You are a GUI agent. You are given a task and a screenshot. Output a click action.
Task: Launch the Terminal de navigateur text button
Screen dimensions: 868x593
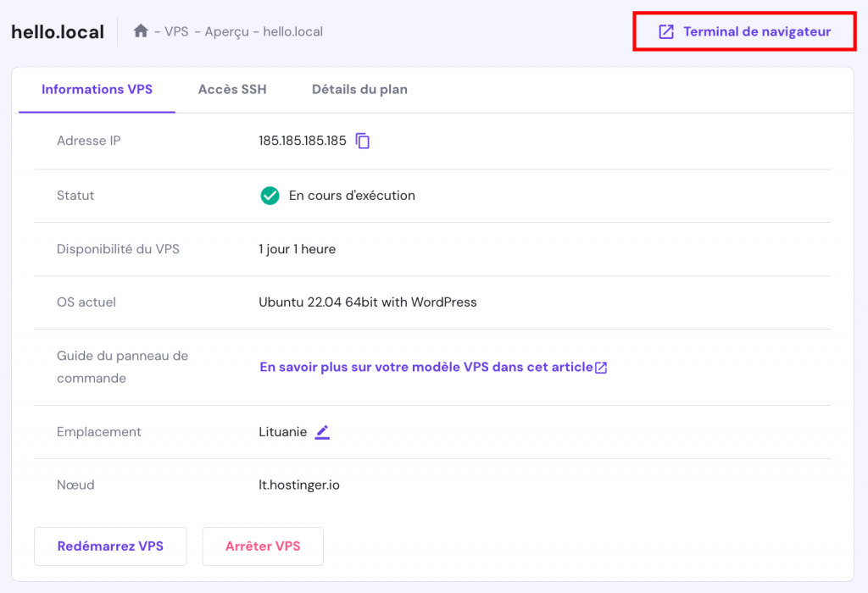pos(757,32)
